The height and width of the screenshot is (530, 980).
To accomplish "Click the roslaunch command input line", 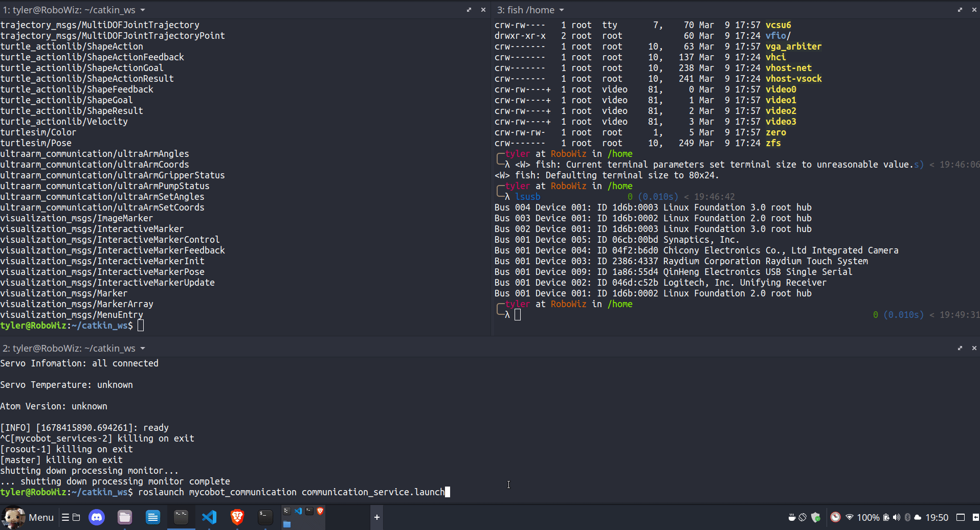I will [292, 492].
